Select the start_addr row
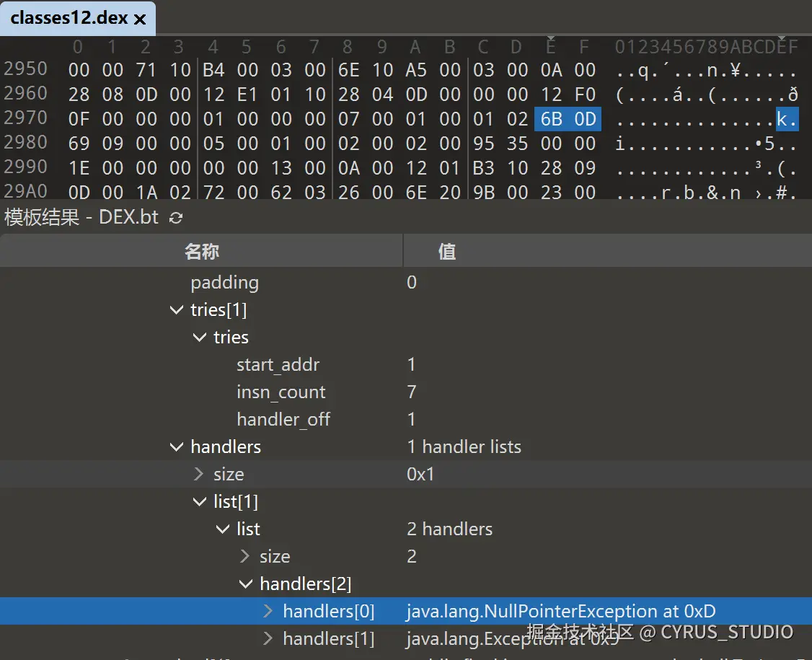Viewport: 812px width, 660px height. (x=406, y=365)
